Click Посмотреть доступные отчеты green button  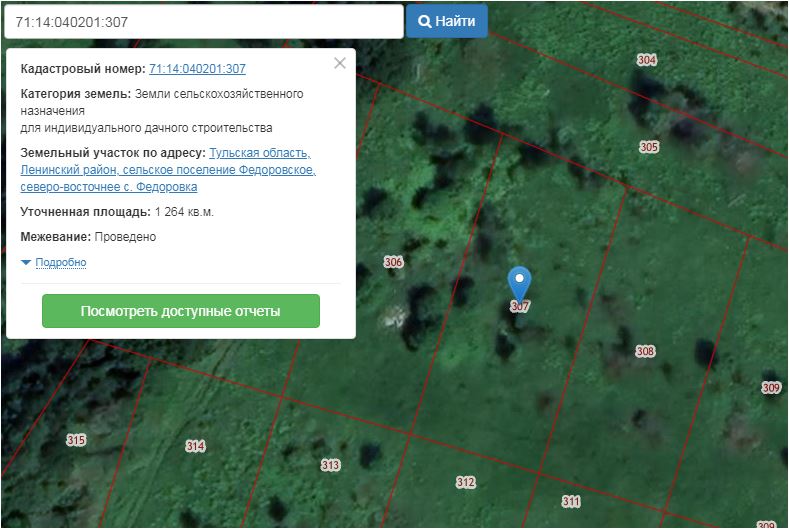tap(181, 311)
